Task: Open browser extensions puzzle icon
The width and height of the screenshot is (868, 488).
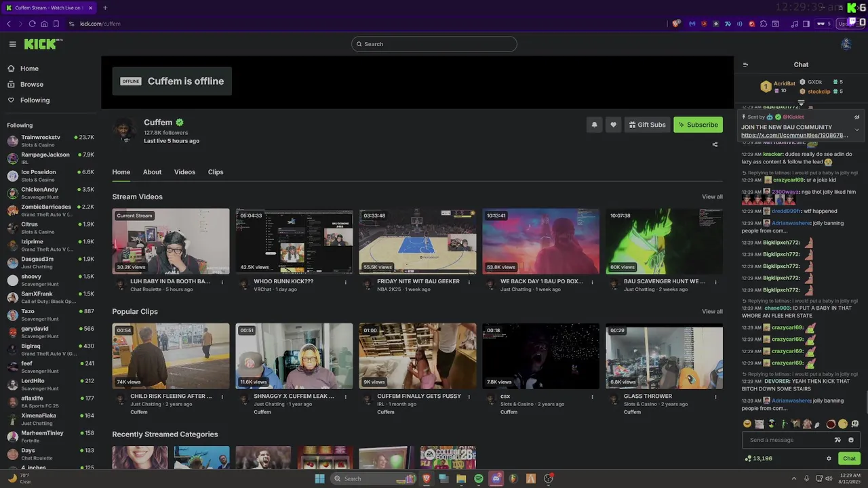Action: pos(764,24)
